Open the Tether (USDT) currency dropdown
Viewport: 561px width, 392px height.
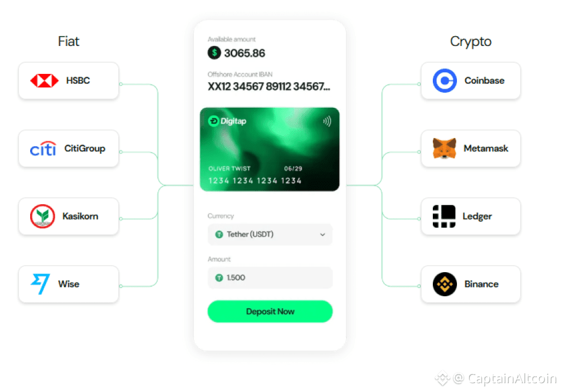pyautogui.click(x=270, y=235)
